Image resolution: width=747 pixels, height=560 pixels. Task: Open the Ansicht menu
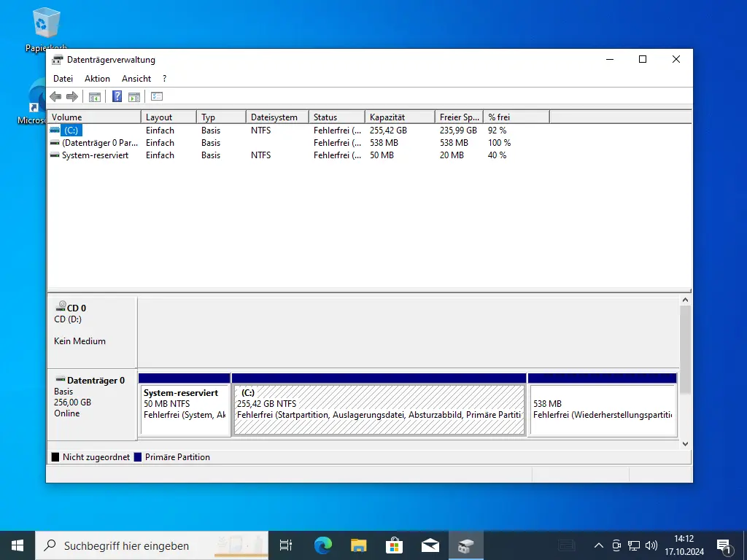[136, 79]
